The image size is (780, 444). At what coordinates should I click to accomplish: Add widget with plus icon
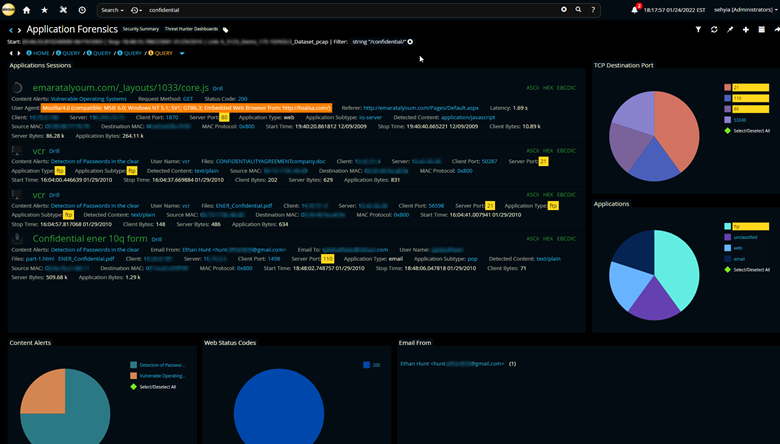[x=746, y=30]
